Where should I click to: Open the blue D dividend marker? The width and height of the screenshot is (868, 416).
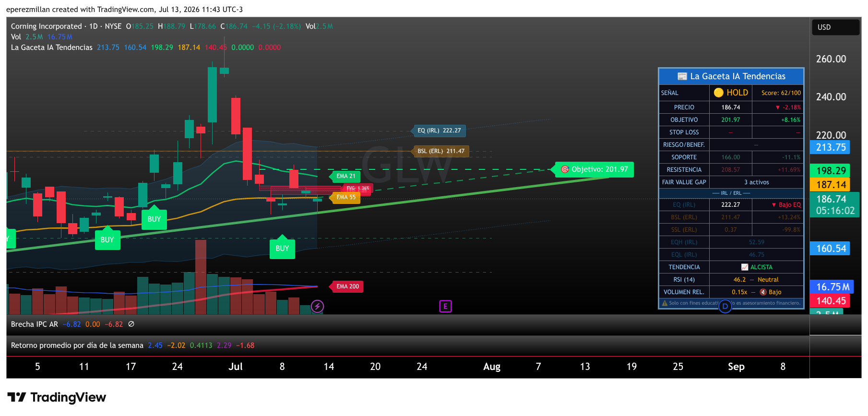[725, 306]
